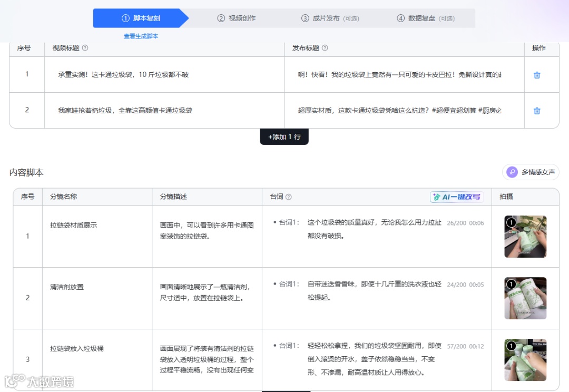Click the numbered badge on the first shot thumbnail
Image resolution: width=569 pixels, height=392 pixels.
point(511,222)
